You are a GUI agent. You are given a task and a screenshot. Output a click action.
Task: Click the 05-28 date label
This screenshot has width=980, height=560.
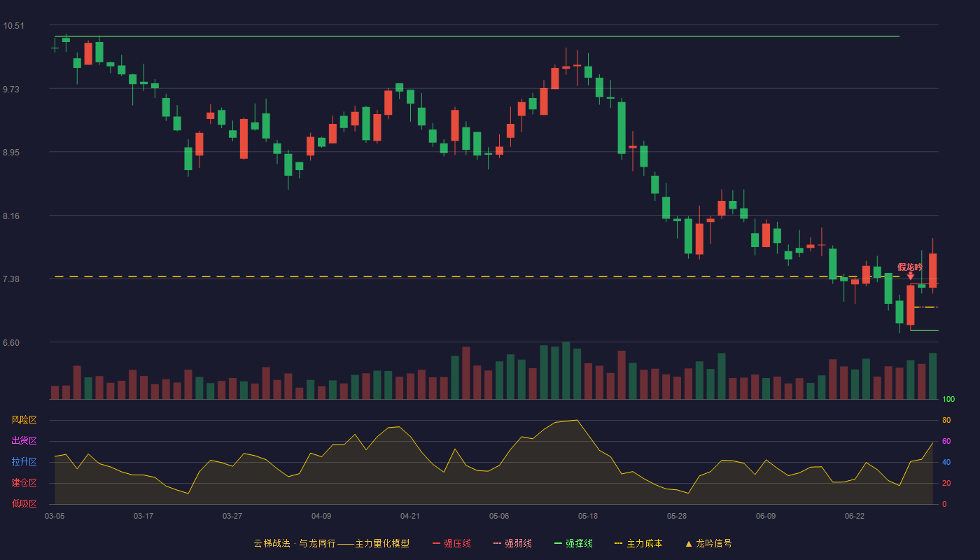coord(677,516)
